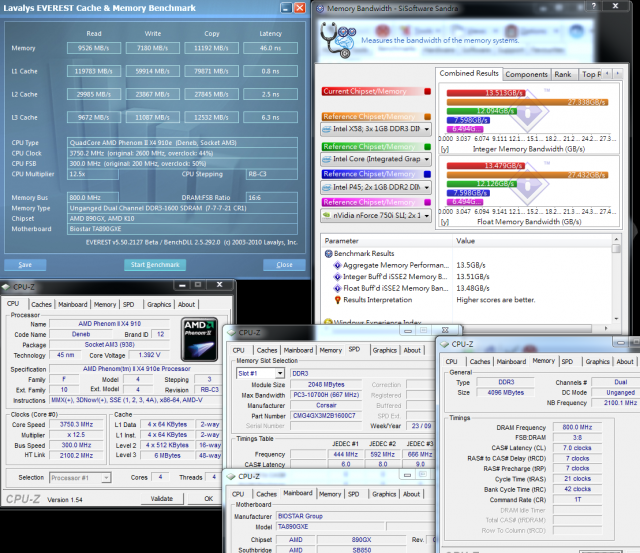The height and width of the screenshot is (553, 640).
Task: Click Float Buff'd iSSE2 row icon
Action: click(337, 288)
